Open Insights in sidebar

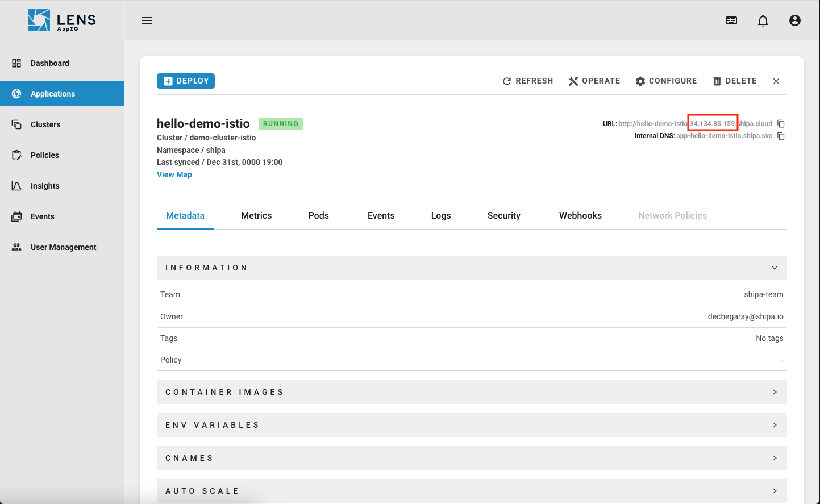62,186
